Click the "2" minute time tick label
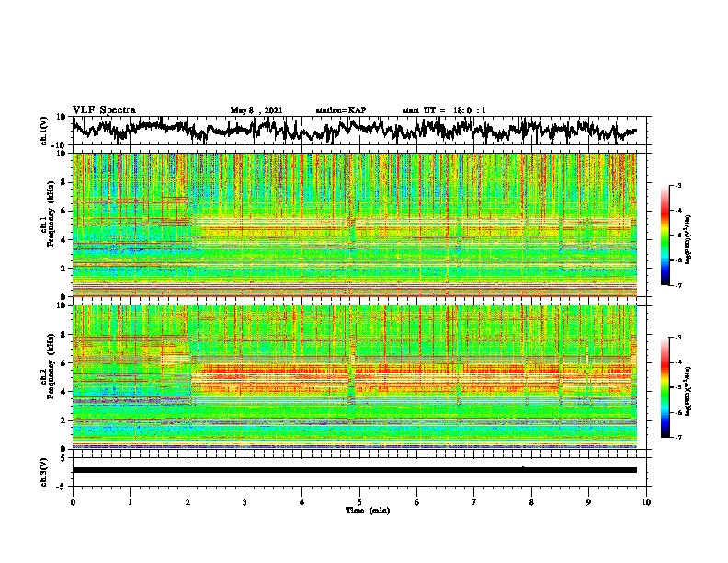 (x=188, y=502)
